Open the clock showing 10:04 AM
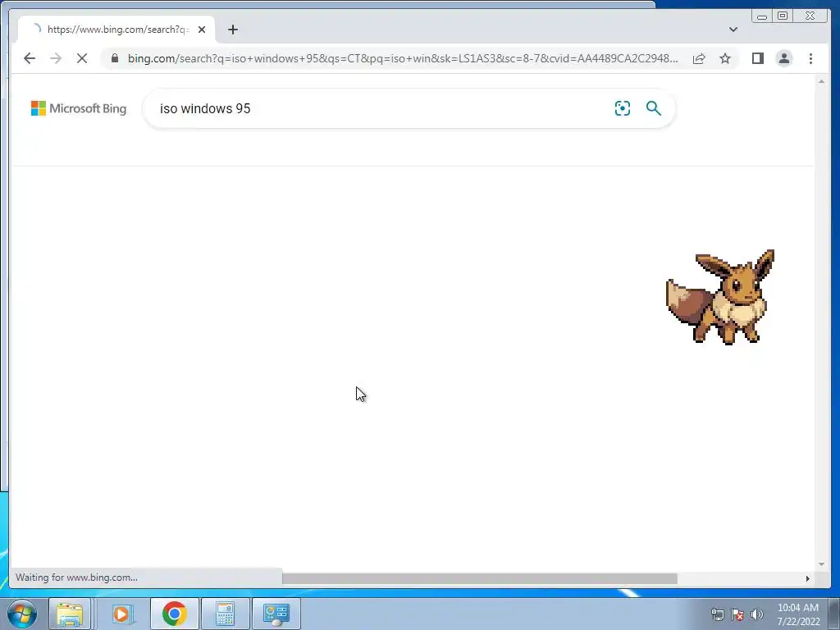 point(798,614)
